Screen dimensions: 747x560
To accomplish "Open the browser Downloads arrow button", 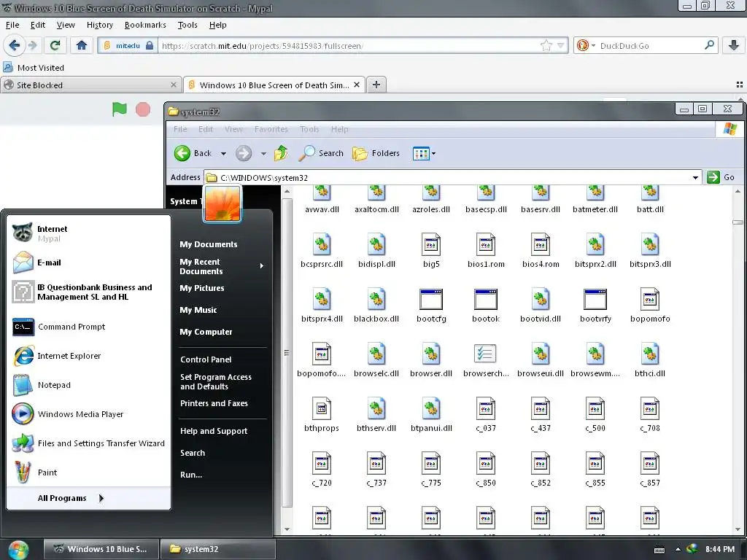I will 734,46.
